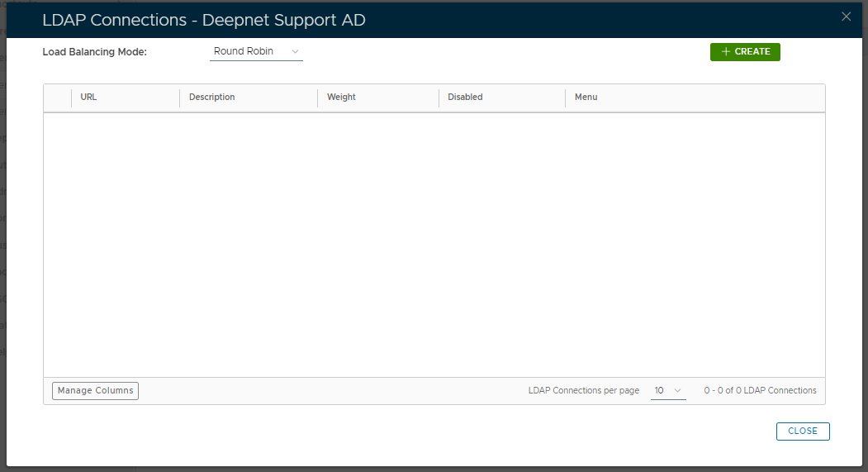Viewport: 868px width, 472px height.
Task: Click the LDAP Connections dialog title
Action: pyautogui.click(x=203, y=20)
